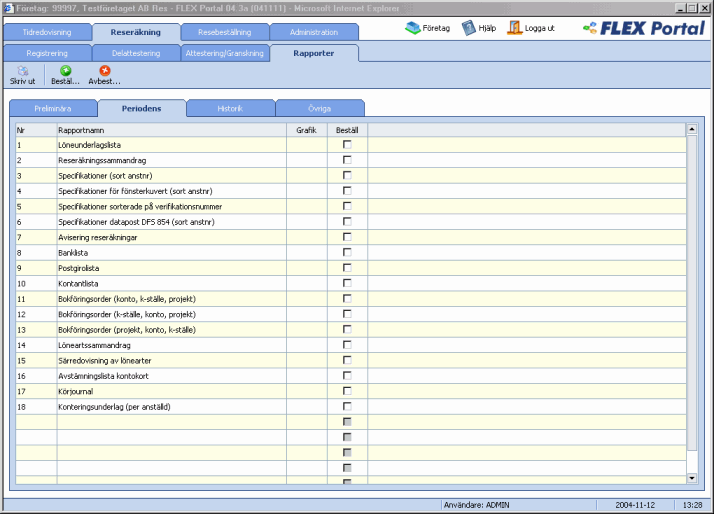The width and height of the screenshot is (714, 514).
Task: Switch to the Preliminära tab
Action: 53,108
